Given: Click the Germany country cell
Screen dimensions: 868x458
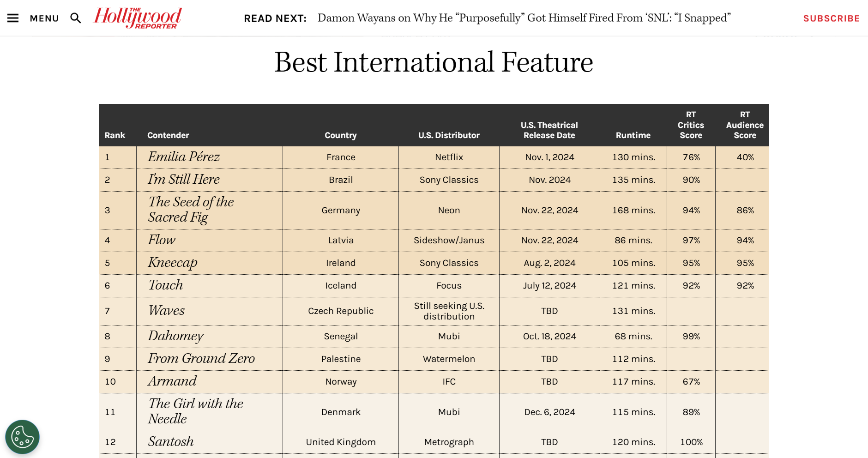Looking at the screenshot, I should point(341,211).
